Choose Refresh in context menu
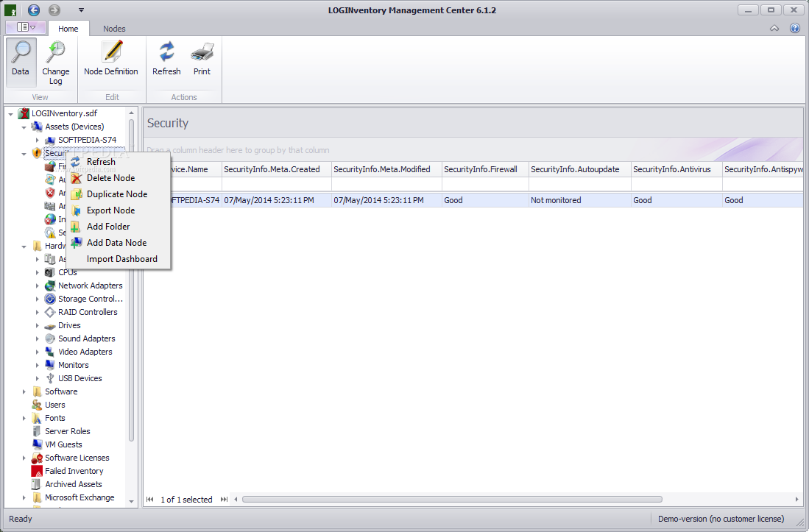Viewport: 809px width, 532px height. click(x=119, y=161)
